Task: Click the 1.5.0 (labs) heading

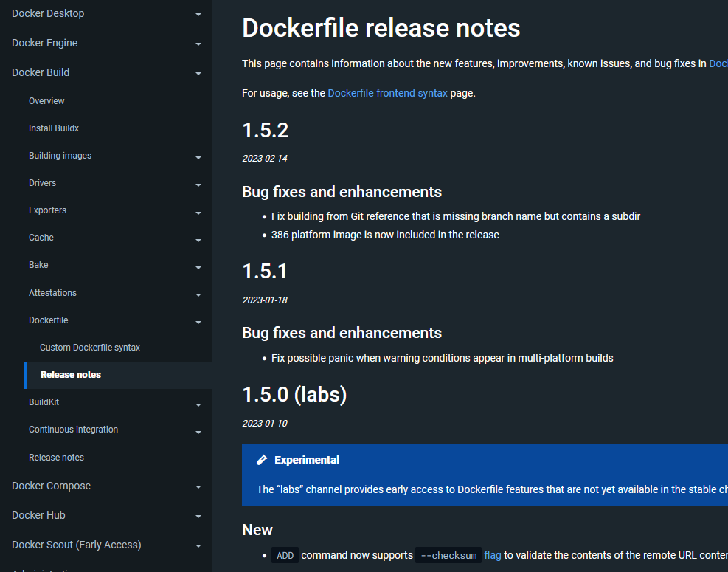Action: (x=294, y=395)
